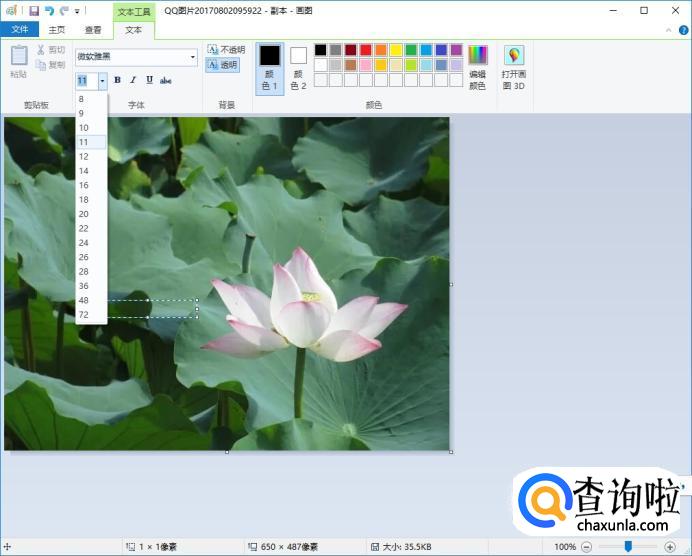692x556 pixels.
Task: Pick the dark red color swatch
Action: point(350,50)
